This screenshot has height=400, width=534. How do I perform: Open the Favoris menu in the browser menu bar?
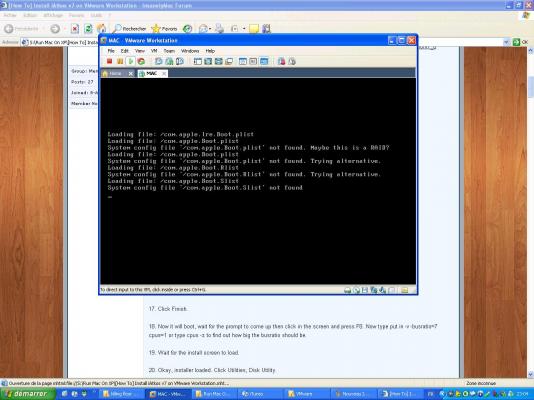[76, 15]
